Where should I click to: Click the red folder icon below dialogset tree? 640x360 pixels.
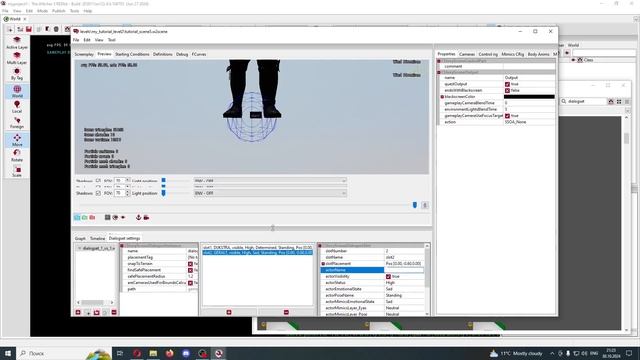pos(96,312)
